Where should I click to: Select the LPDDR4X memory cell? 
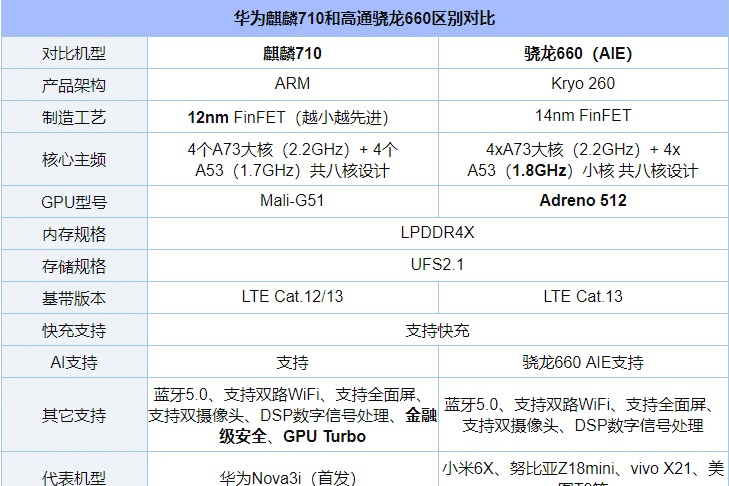click(437, 233)
